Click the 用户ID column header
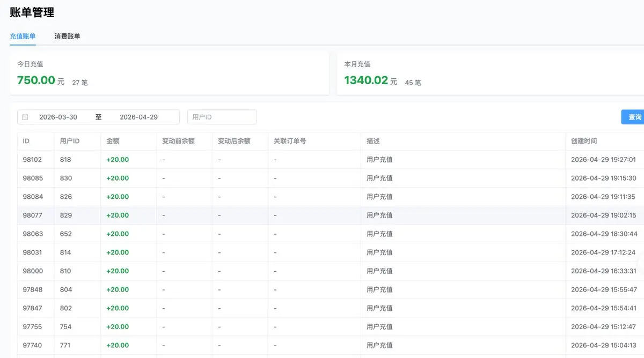Screen dimensions: 644x358 70,141
